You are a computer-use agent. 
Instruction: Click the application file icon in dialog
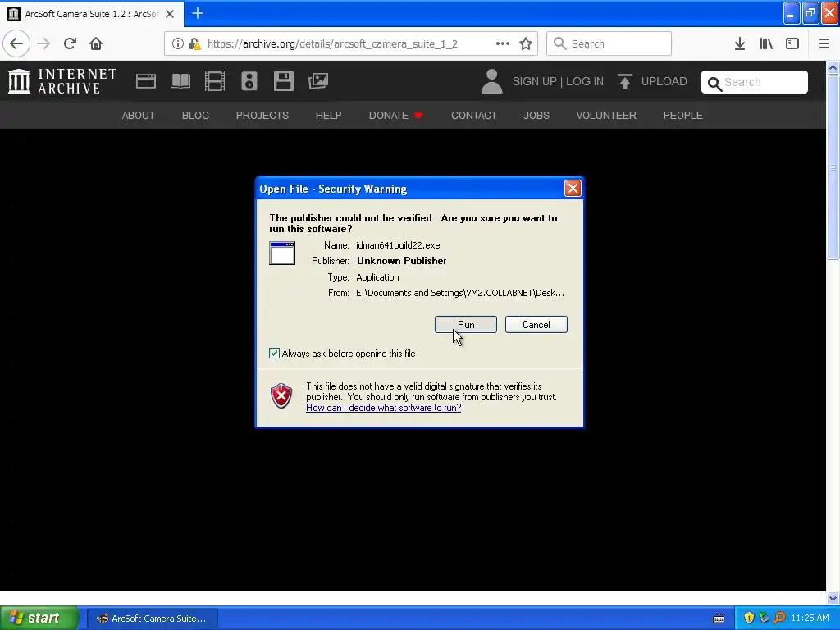pyautogui.click(x=282, y=253)
